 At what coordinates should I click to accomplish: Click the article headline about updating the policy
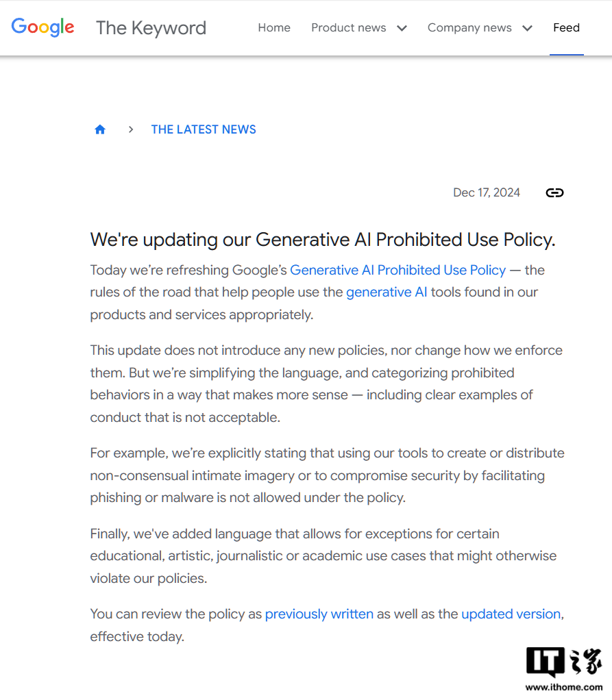(x=322, y=240)
